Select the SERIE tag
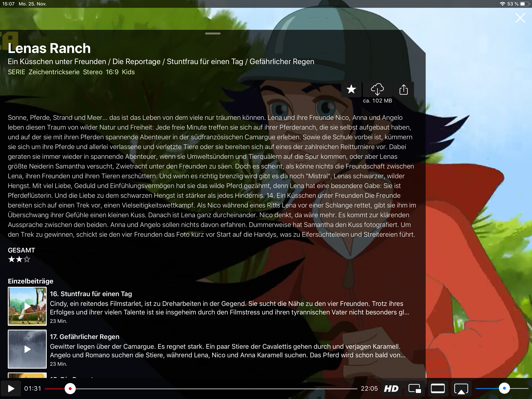This screenshot has height=399, width=532. (17, 72)
